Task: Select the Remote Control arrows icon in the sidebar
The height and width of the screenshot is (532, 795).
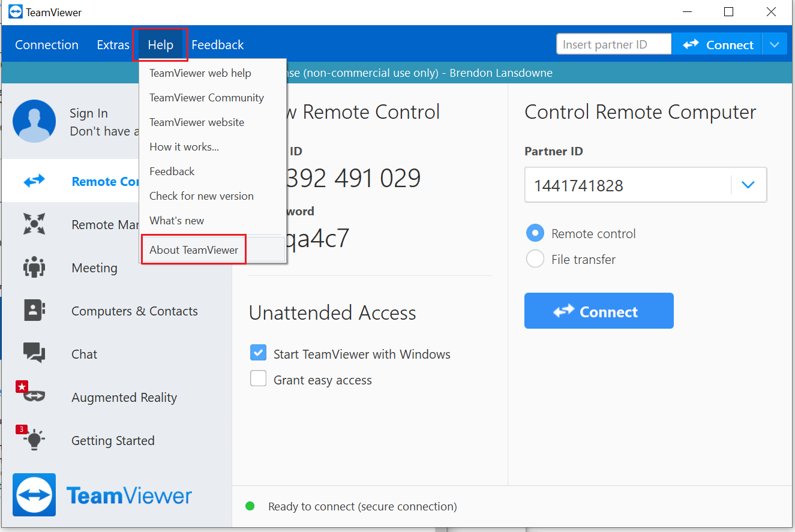Action: tap(34, 181)
